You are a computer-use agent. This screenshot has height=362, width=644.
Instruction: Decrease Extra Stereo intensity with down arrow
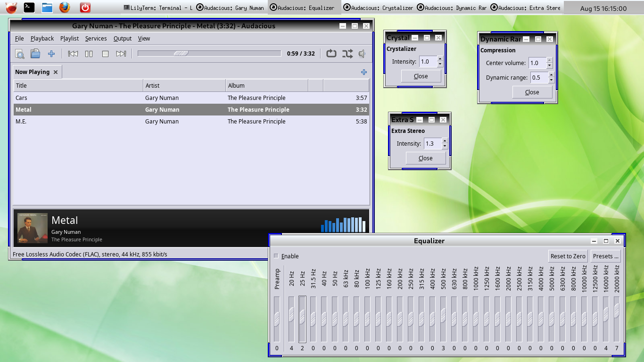click(x=445, y=146)
